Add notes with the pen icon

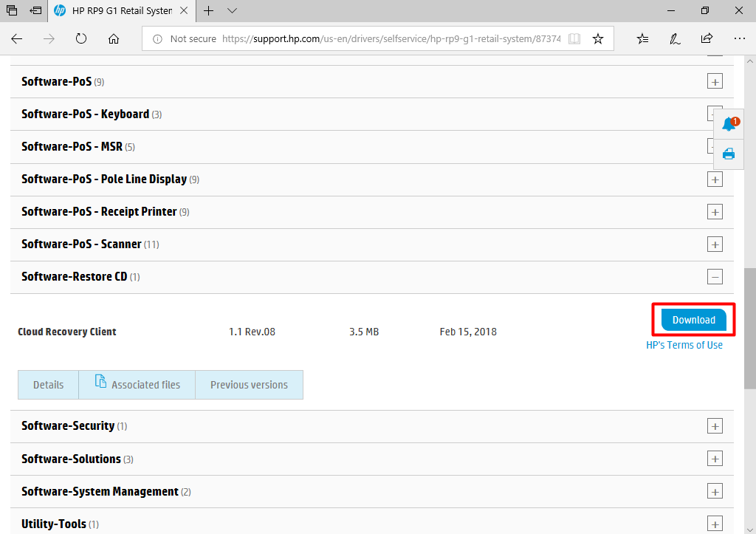(675, 38)
